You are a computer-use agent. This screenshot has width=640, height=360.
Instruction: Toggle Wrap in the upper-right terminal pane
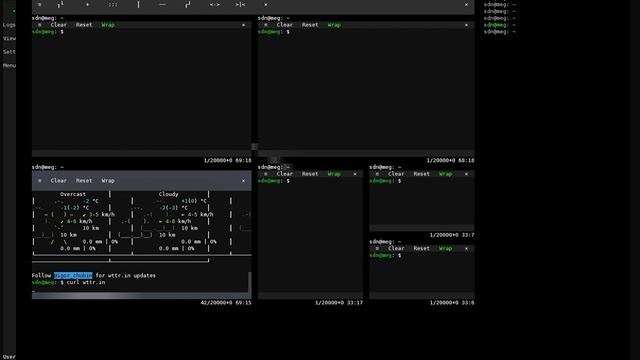(334, 25)
